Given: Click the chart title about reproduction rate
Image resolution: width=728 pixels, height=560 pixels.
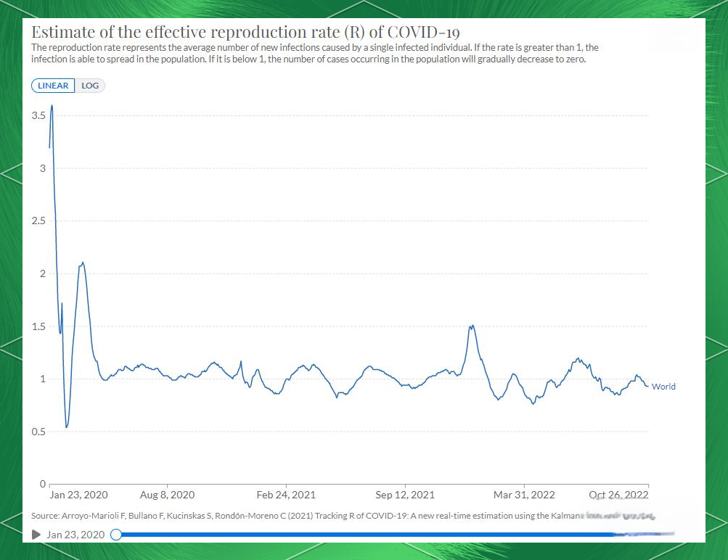Looking at the screenshot, I should (245, 33).
